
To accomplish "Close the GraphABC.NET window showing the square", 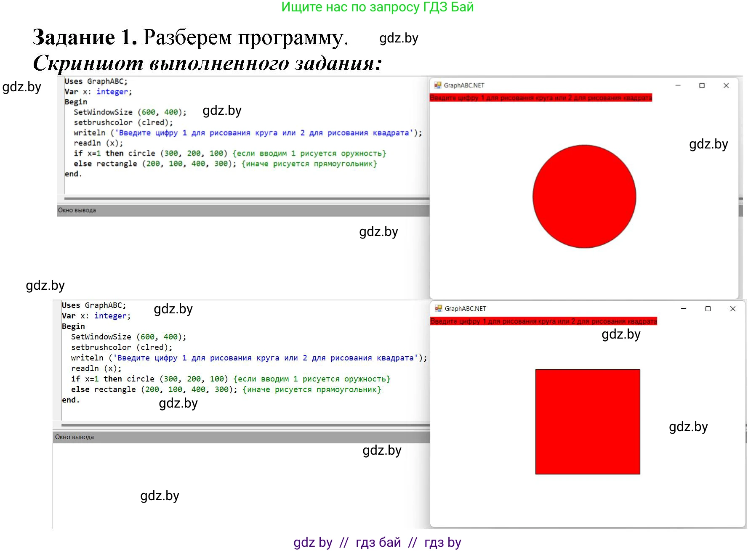I will [733, 309].
